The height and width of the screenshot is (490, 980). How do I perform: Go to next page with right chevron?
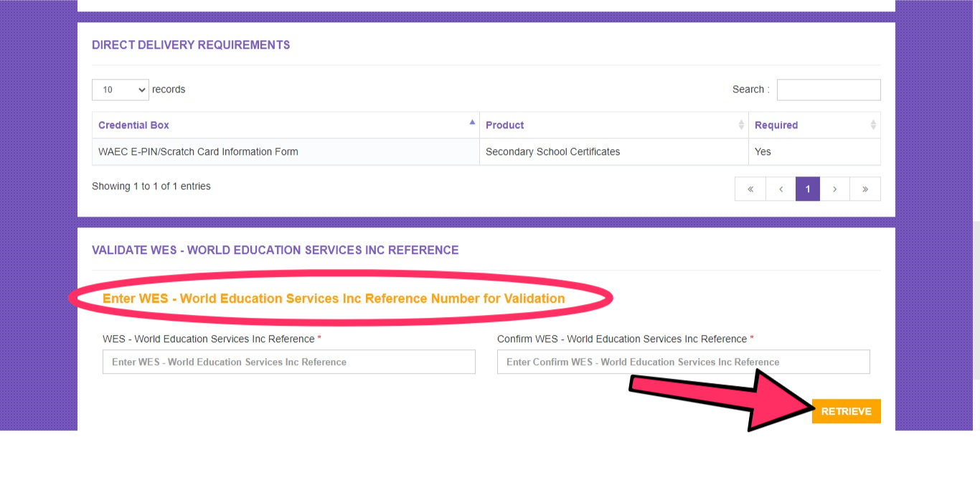click(834, 189)
